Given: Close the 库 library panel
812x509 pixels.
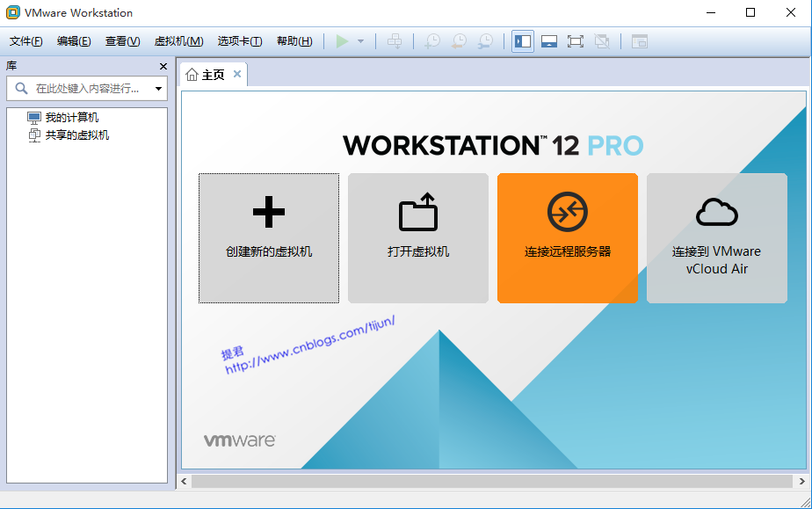Looking at the screenshot, I should click(163, 66).
